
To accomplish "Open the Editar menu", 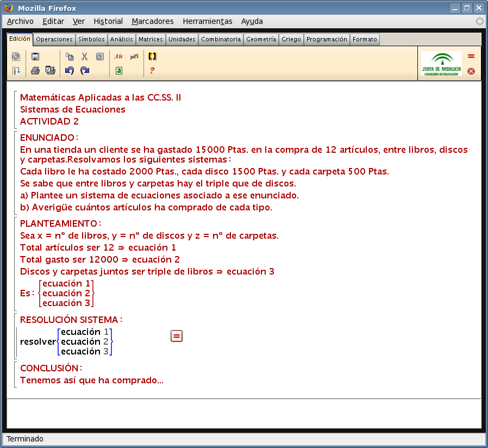I will (53, 21).
